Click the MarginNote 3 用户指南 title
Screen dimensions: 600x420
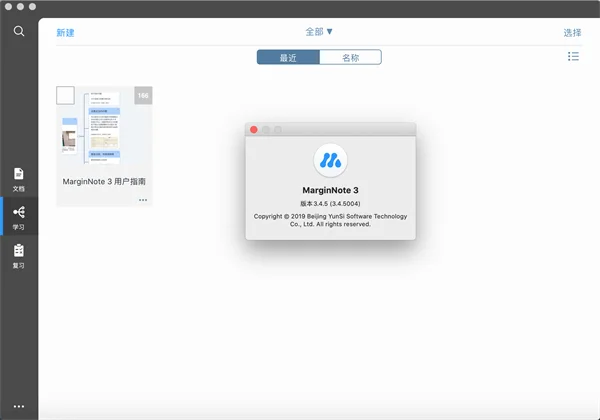[x=104, y=182]
